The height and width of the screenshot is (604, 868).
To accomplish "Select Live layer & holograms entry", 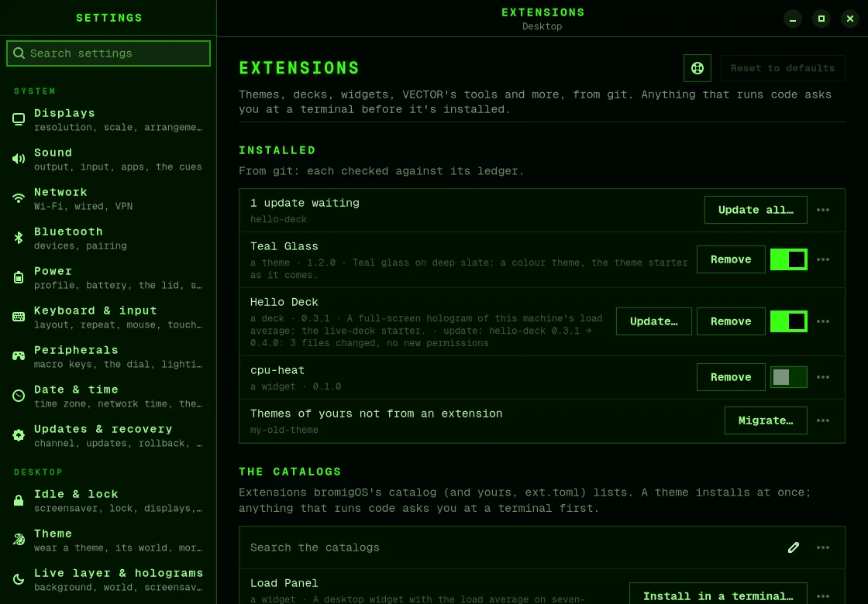I will click(108, 580).
